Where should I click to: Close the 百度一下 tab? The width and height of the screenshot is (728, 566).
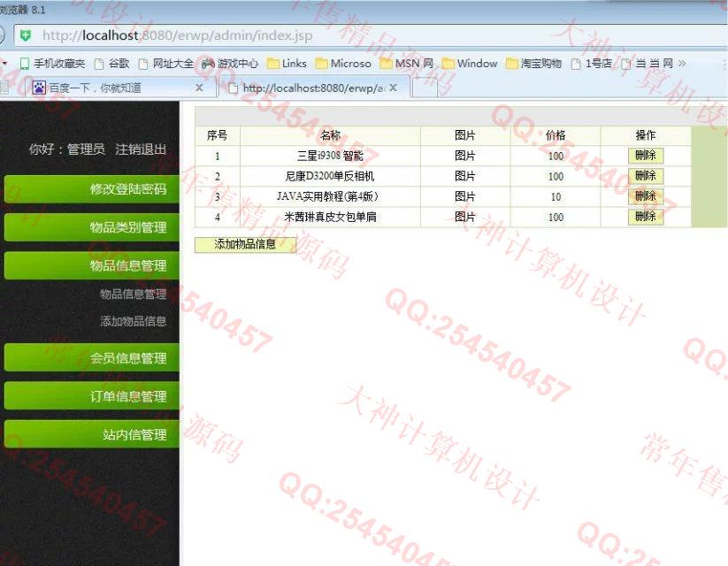199,88
